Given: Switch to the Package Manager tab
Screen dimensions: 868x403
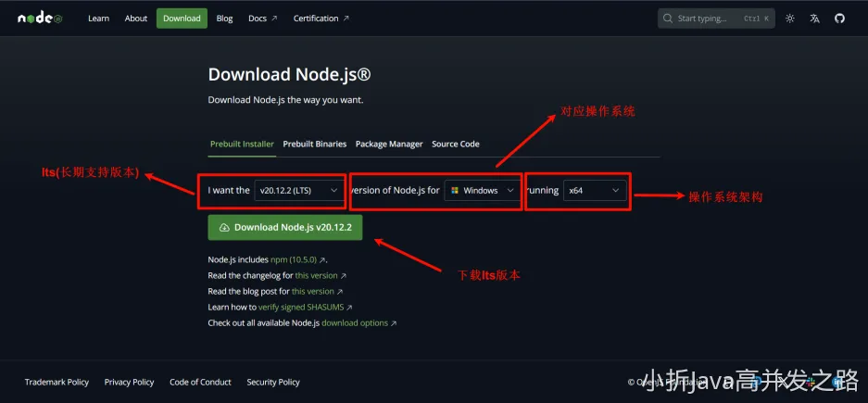Looking at the screenshot, I should pos(389,144).
